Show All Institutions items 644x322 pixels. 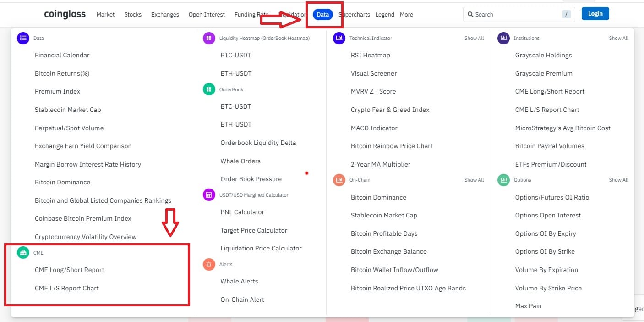(x=618, y=39)
